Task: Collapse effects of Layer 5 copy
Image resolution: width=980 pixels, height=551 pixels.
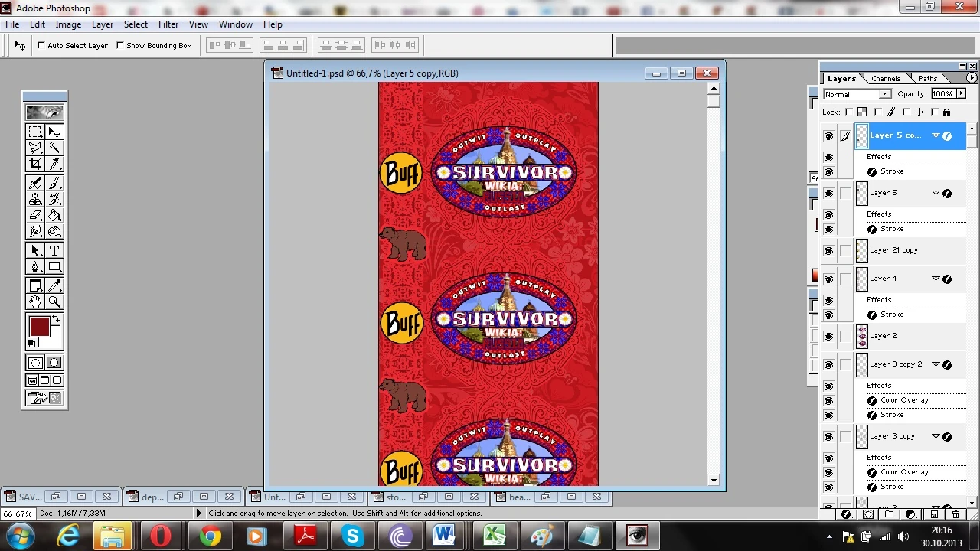Action: point(936,135)
